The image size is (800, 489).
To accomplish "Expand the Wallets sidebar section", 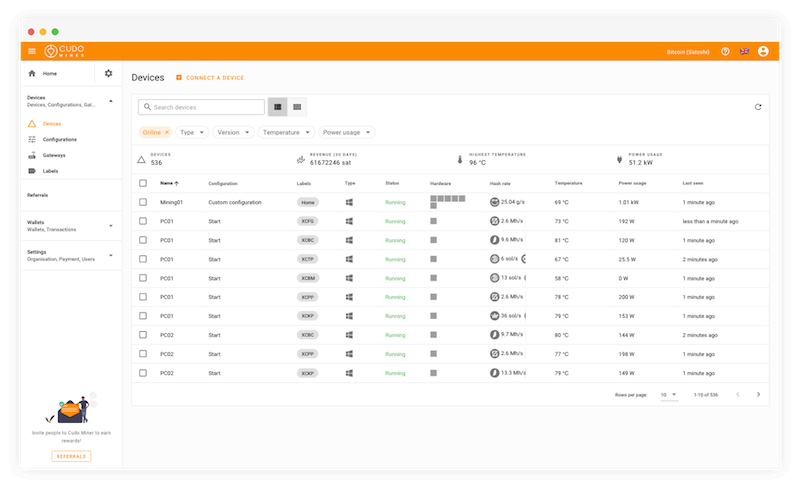I will (x=110, y=225).
